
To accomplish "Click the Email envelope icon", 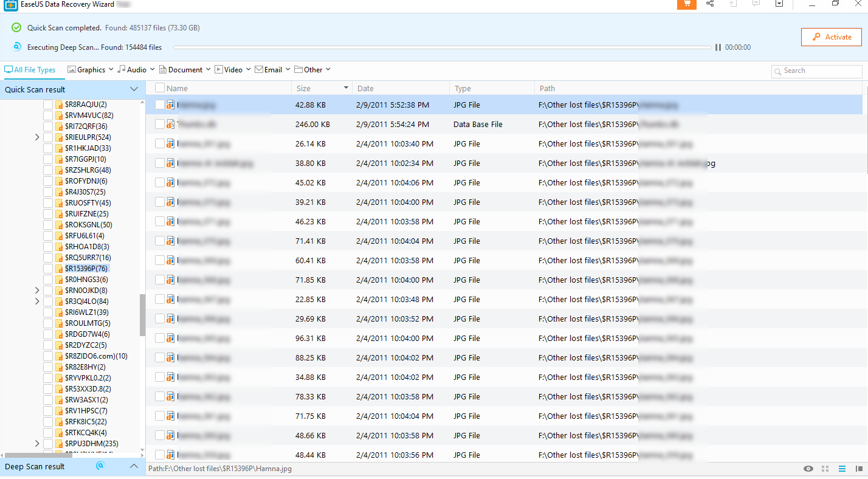I will 259,69.
